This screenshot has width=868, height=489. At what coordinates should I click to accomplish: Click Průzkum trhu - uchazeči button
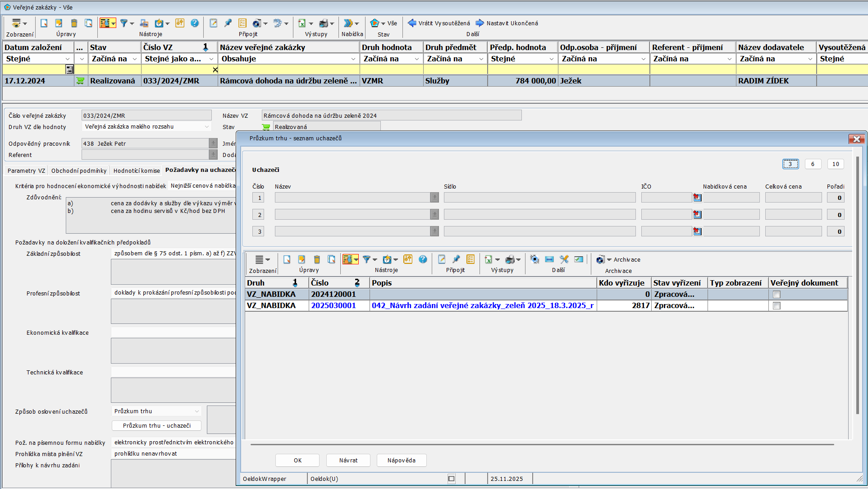point(156,426)
